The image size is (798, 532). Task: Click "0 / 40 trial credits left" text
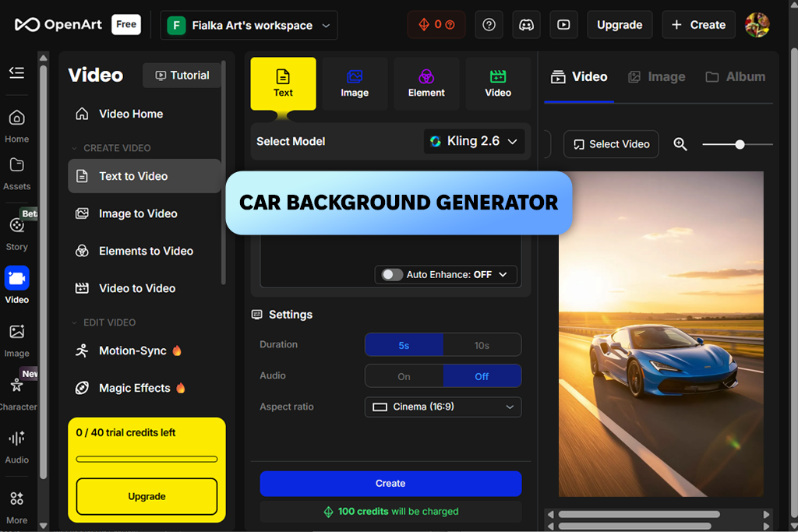(x=125, y=433)
